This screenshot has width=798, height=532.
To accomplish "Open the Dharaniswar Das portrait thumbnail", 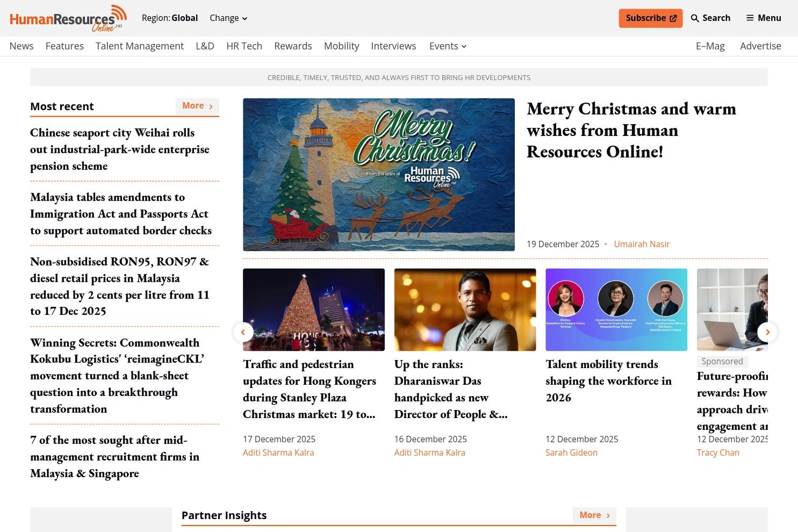I will coord(465,310).
